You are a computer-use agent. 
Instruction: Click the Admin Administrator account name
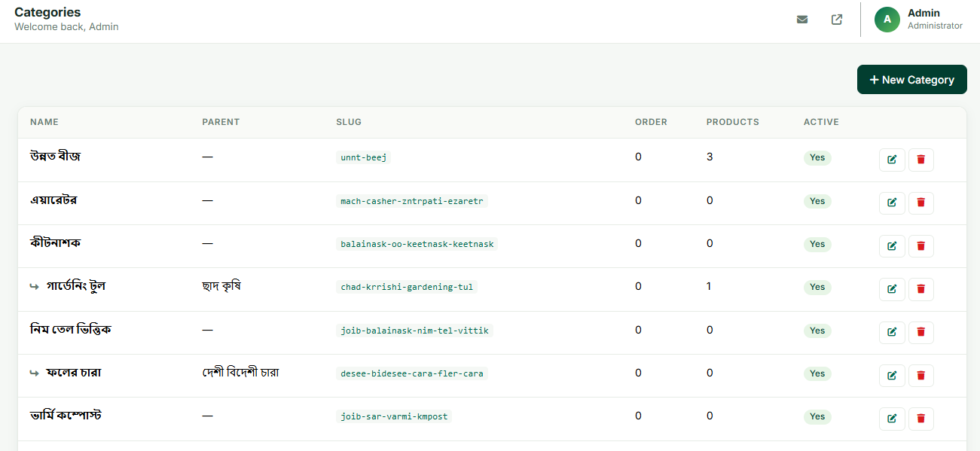(935, 20)
